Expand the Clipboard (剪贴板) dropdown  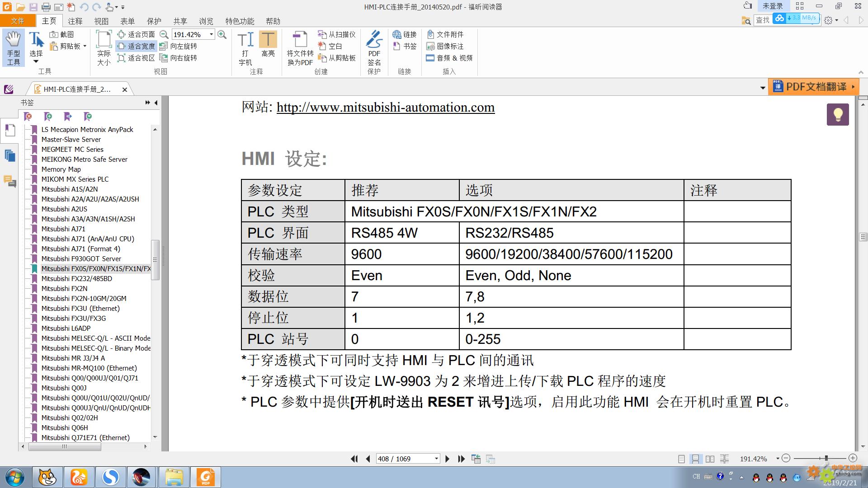point(85,46)
